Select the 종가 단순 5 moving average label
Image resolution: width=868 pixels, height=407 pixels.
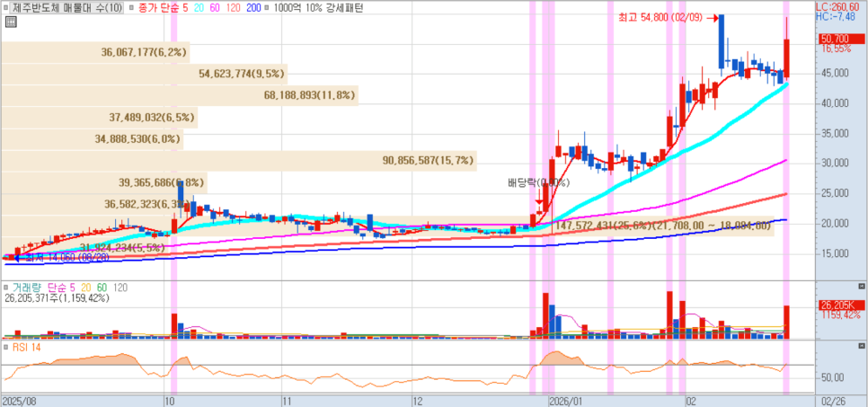[163, 8]
